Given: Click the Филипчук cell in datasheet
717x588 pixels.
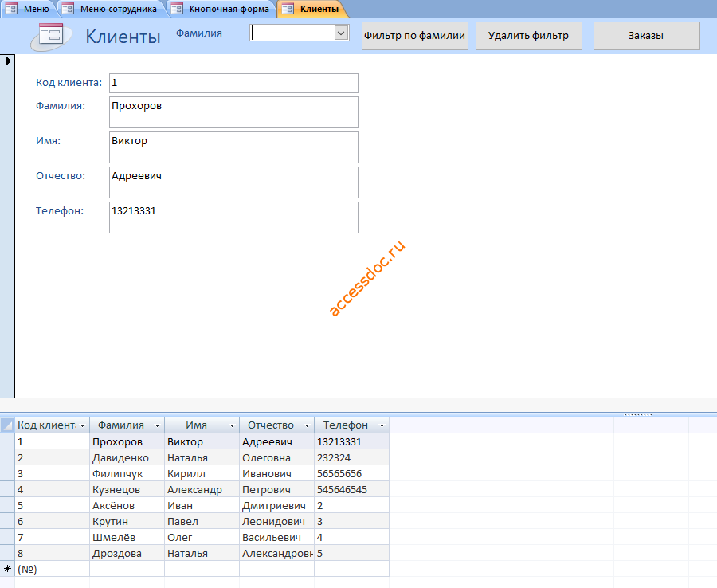Looking at the screenshot, I should [127, 474].
